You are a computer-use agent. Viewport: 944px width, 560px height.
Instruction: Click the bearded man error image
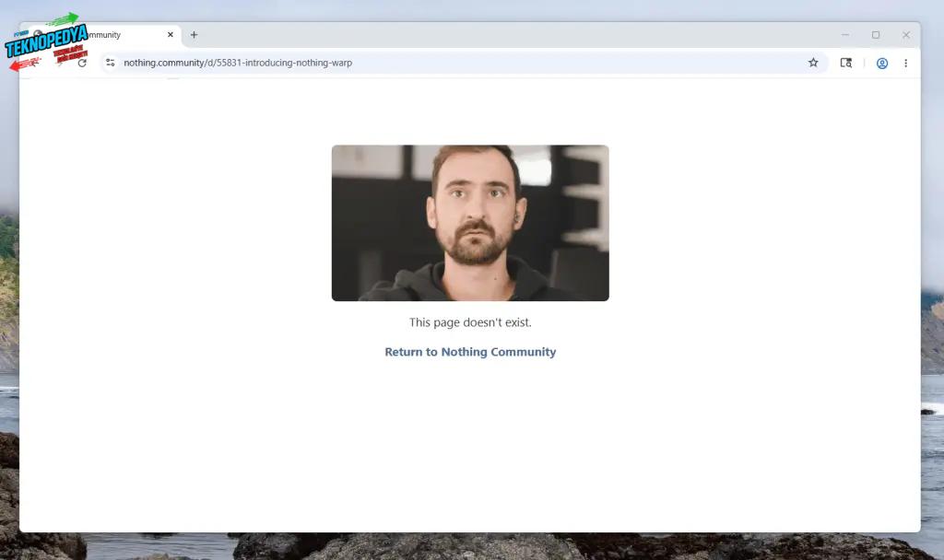(x=470, y=223)
